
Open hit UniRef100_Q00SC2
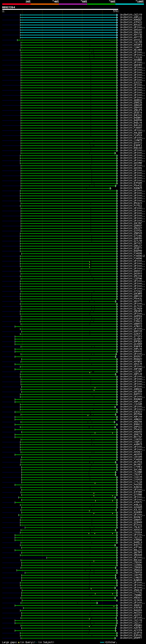(131, 40)
